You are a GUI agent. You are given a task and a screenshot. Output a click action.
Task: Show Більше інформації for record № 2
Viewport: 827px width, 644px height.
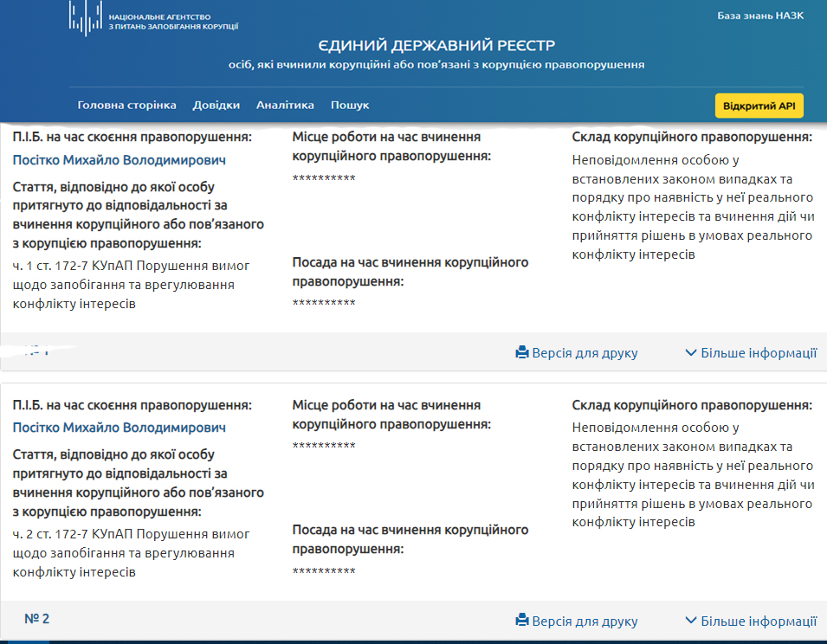tap(759, 621)
